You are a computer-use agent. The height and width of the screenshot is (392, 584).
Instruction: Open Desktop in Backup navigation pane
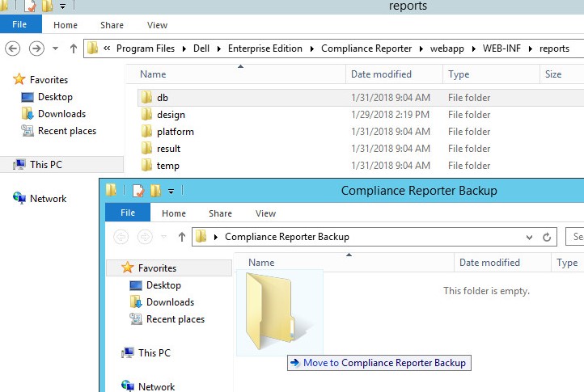click(163, 285)
